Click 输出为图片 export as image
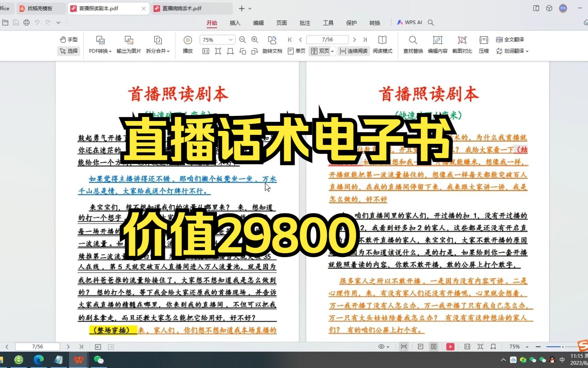 tap(129, 45)
